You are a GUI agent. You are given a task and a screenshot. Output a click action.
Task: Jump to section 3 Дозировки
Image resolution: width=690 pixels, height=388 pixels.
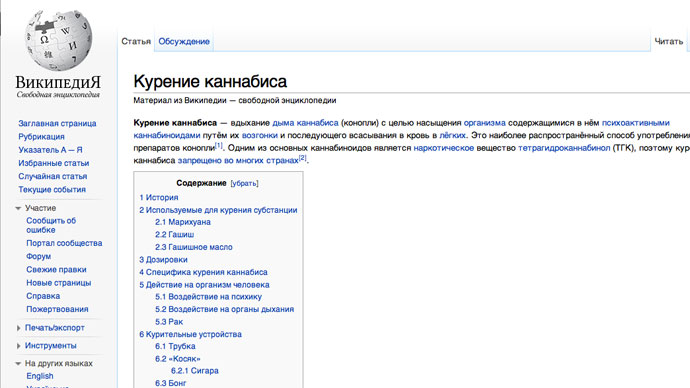coord(163,260)
